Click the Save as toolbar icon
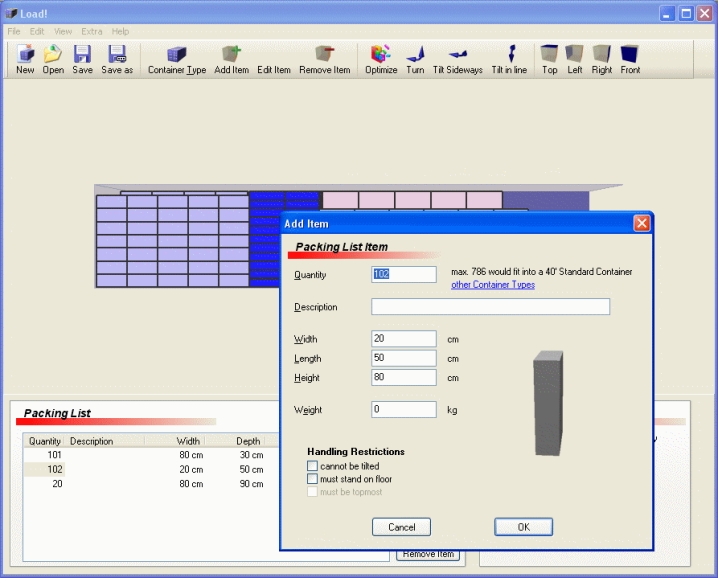Viewport: 718px width, 578px height. 117,59
